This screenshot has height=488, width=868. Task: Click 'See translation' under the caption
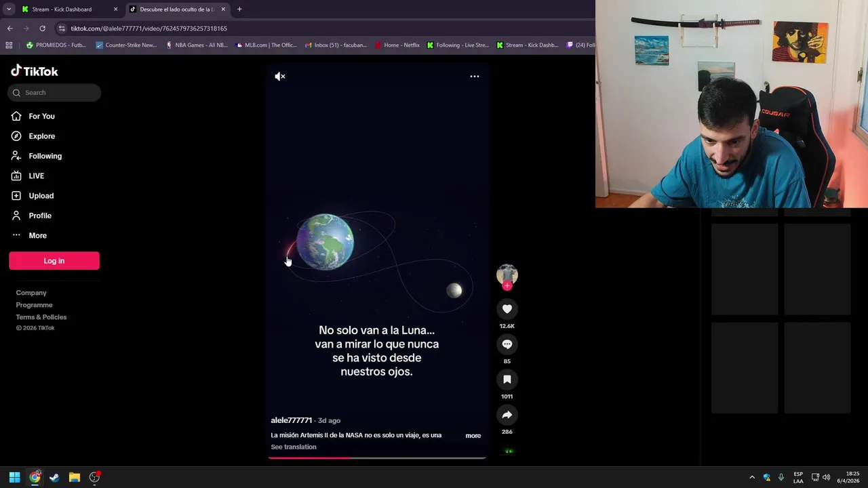click(x=294, y=447)
